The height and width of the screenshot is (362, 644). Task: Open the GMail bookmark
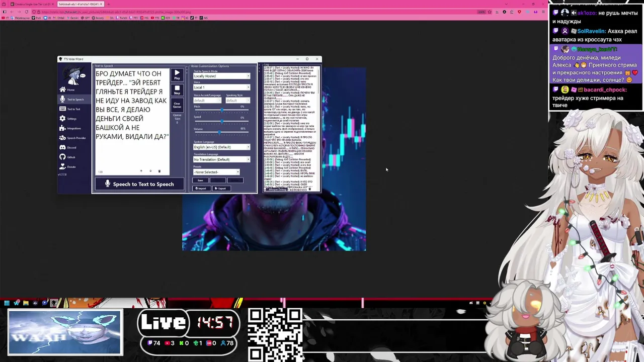click(59, 18)
